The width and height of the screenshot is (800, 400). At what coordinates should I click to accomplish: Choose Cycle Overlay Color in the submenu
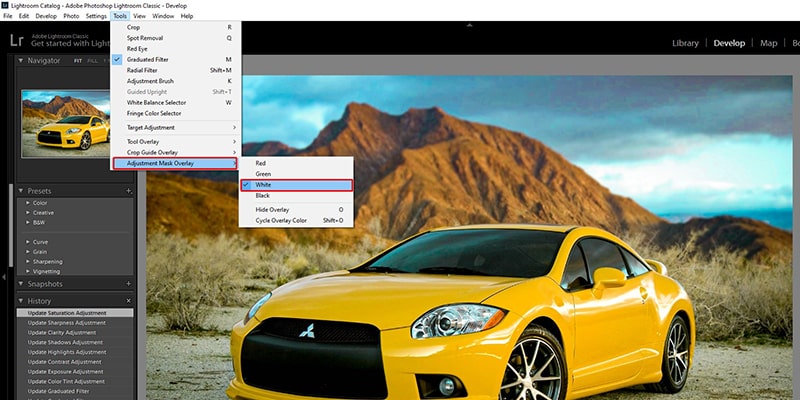click(296, 221)
